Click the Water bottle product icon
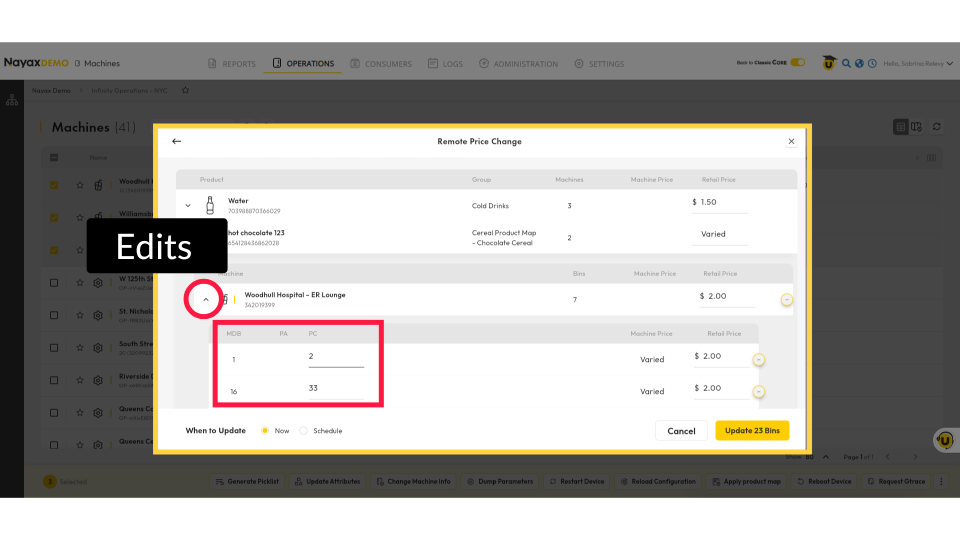 tap(210, 205)
